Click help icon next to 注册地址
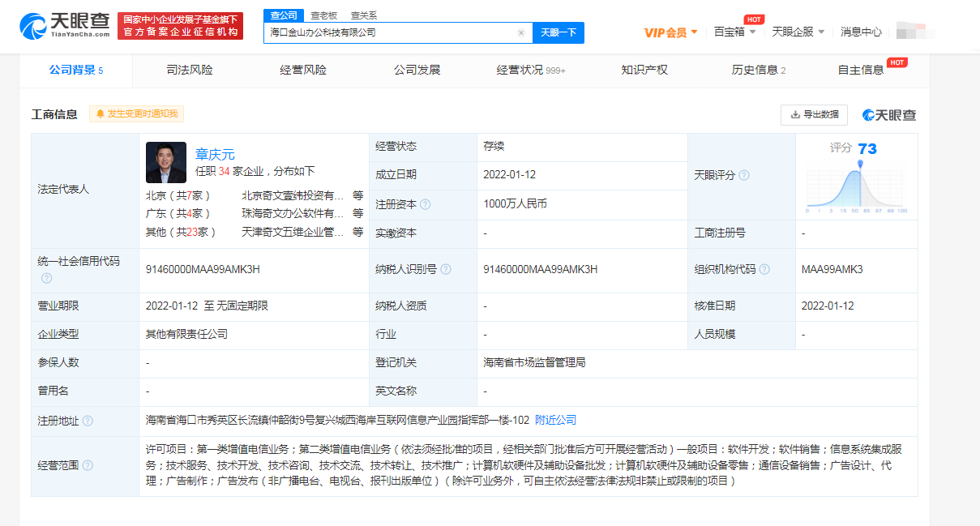 pyautogui.click(x=88, y=421)
